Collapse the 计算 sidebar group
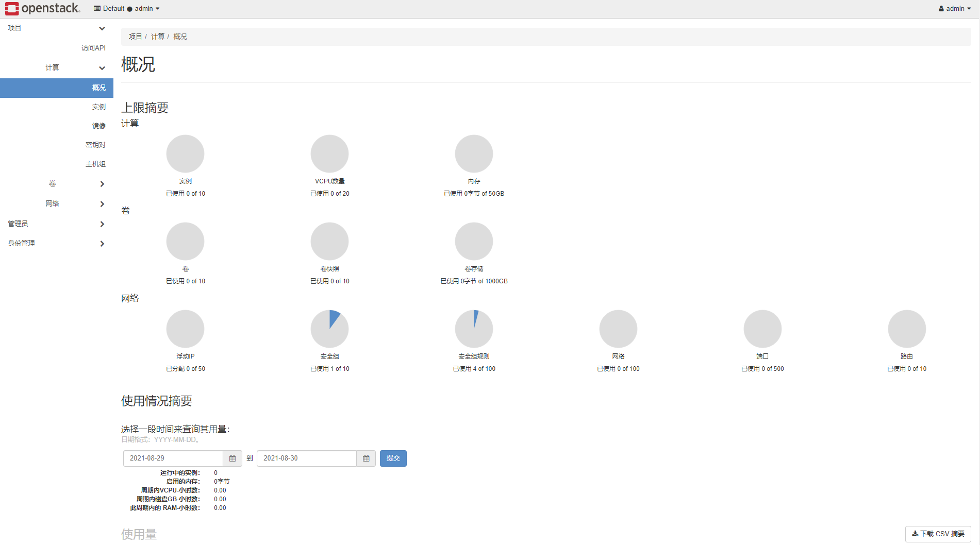Viewport: 980px width, 545px height. [57, 67]
